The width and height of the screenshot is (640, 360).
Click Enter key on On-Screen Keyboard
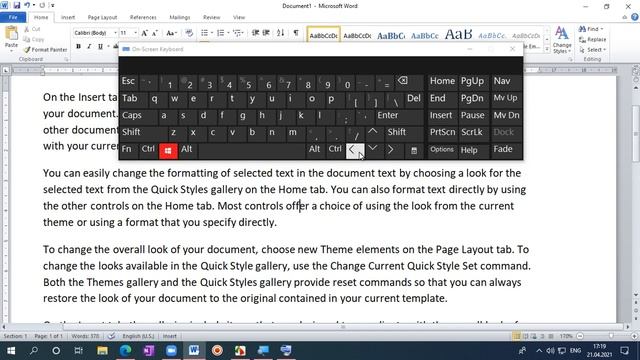[x=398, y=116]
